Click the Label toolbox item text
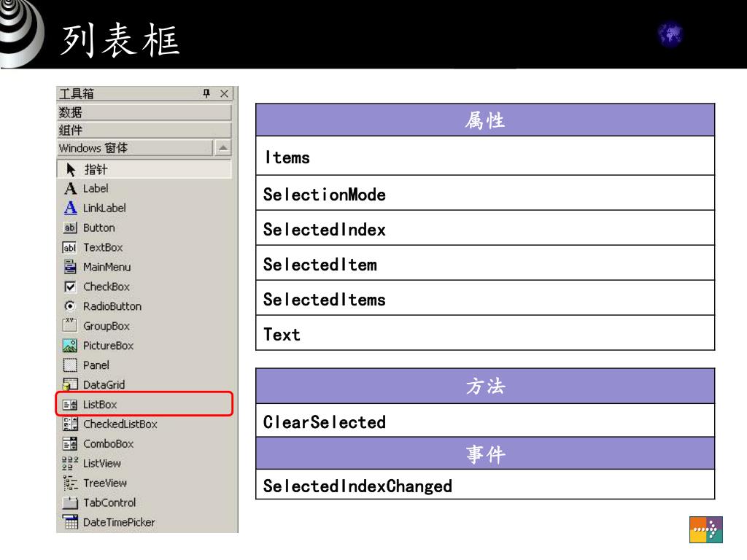 tap(96, 189)
